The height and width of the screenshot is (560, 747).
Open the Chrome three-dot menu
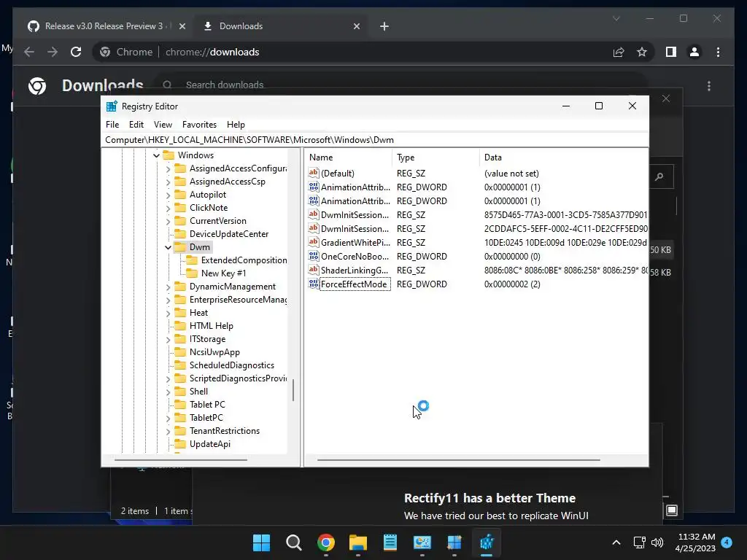pos(718,52)
